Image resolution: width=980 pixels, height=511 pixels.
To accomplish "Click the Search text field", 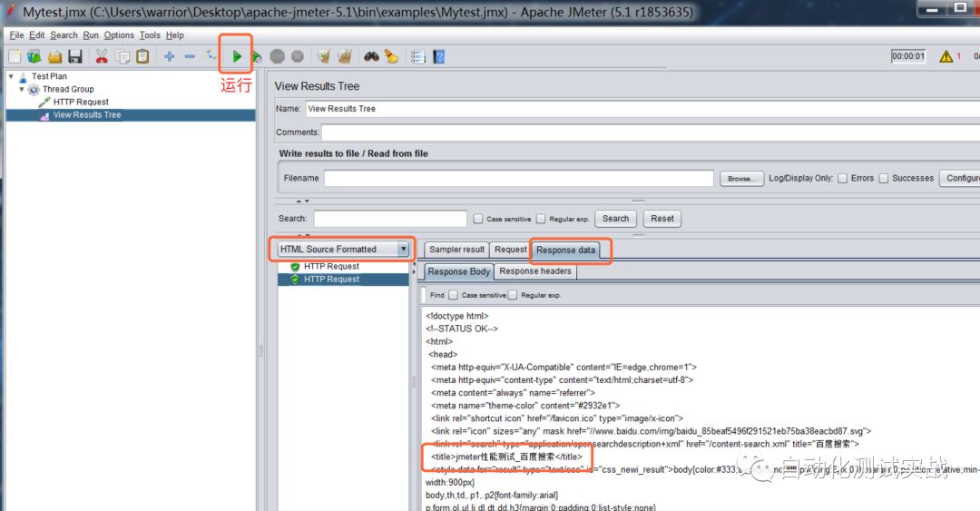I will coord(390,219).
